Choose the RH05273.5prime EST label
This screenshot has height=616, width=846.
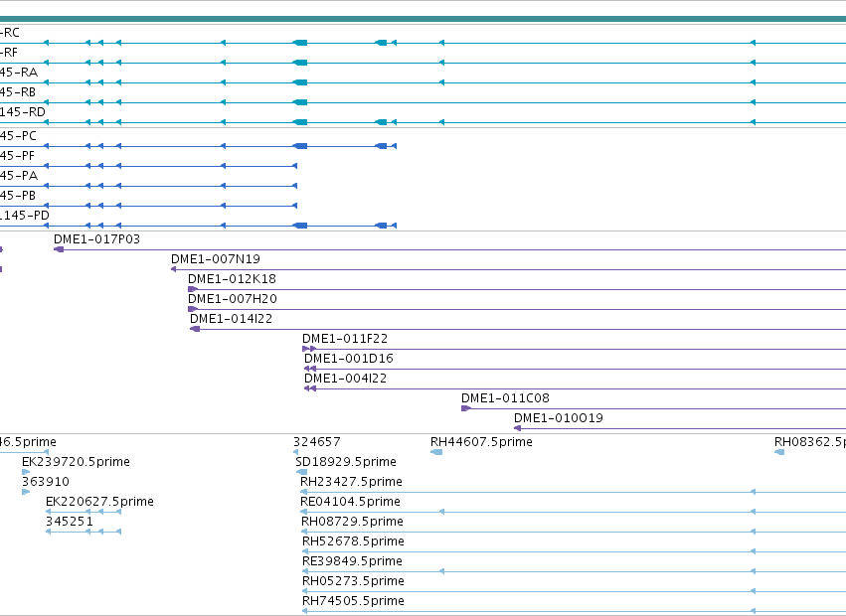pyautogui.click(x=353, y=581)
